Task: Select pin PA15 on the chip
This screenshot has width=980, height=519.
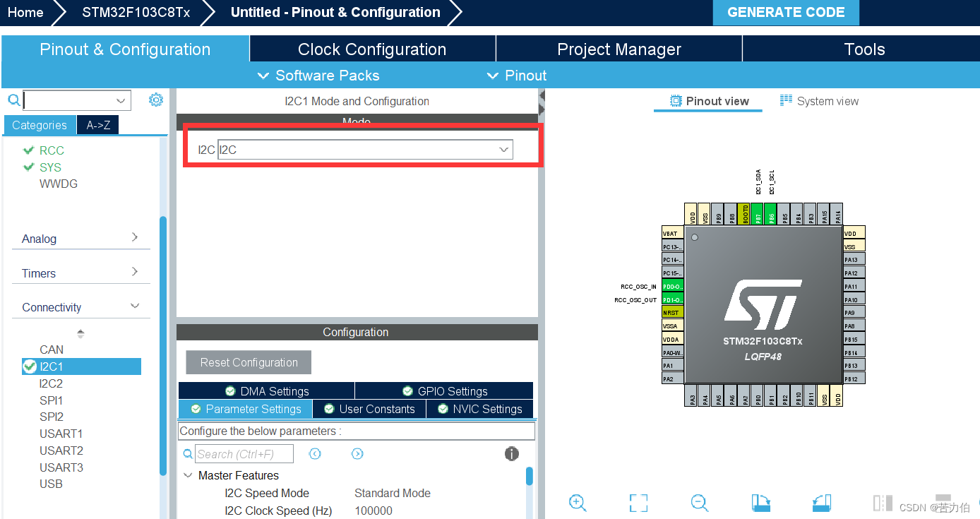Action: click(x=825, y=215)
